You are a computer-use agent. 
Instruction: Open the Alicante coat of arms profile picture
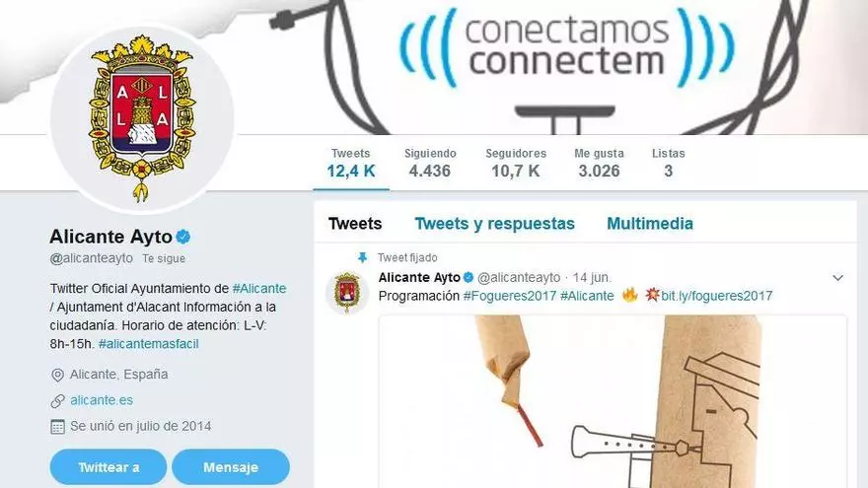click(142, 118)
